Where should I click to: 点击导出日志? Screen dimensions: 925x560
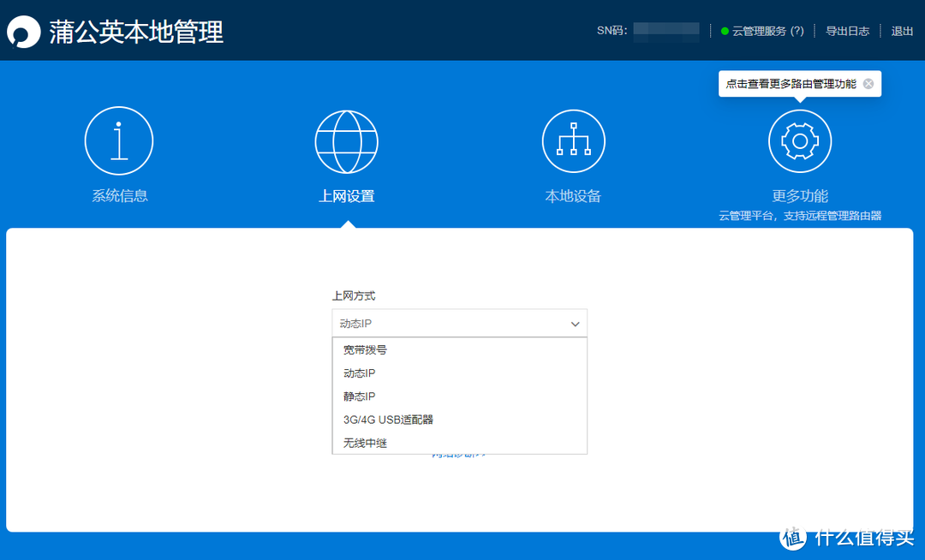click(x=847, y=31)
